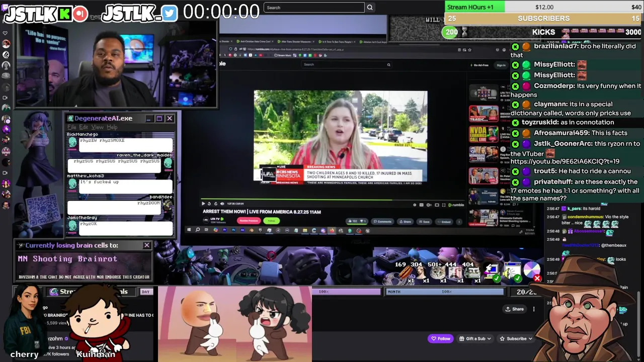
Task: Toggle autoplay switch in Rumble player
Action: pos(429,205)
